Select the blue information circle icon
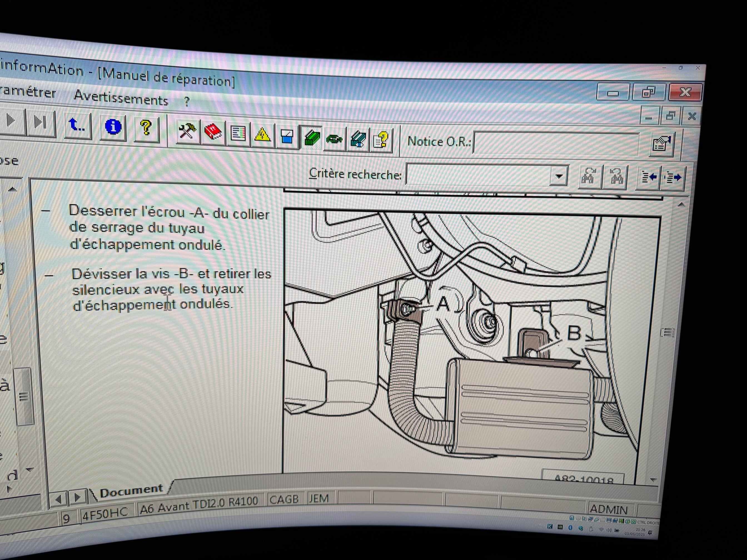 click(x=113, y=127)
